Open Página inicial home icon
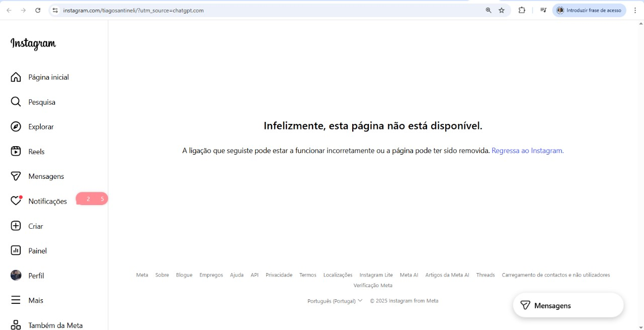The width and height of the screenshot is (644, 330). point(16,77)
